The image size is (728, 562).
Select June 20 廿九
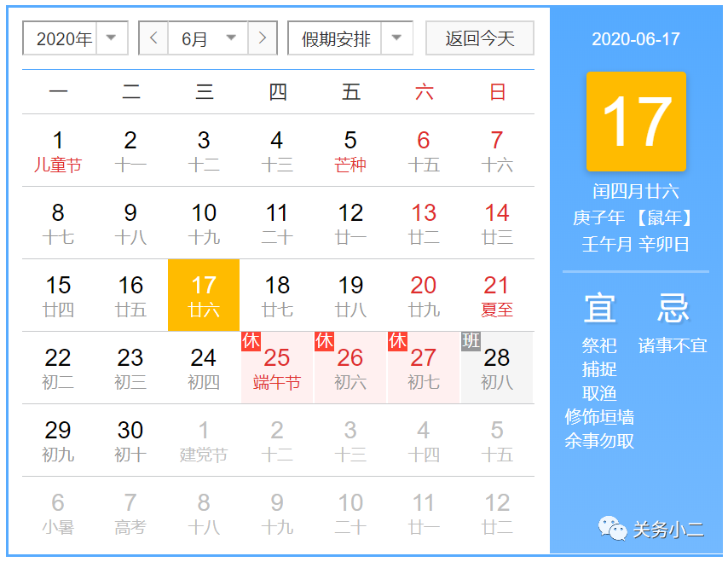424,295
